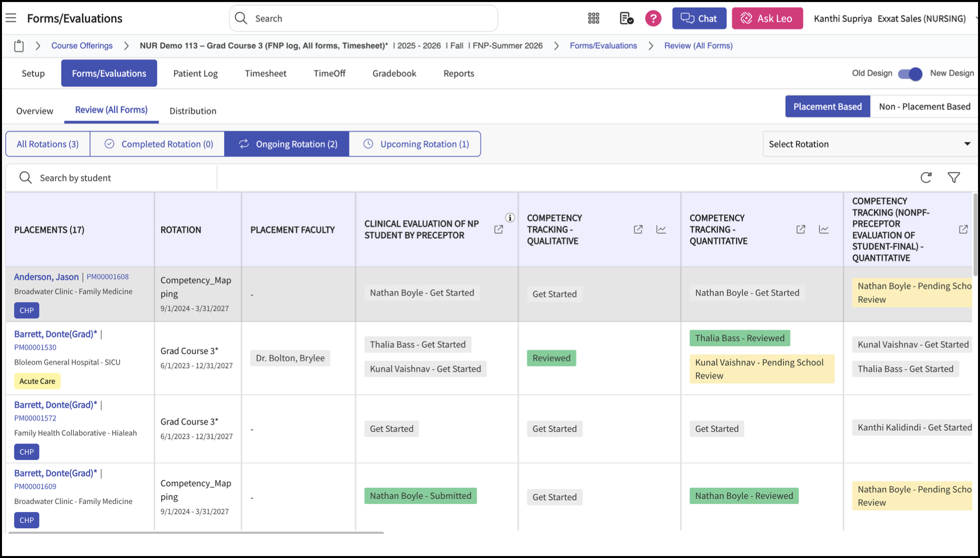
Task: Click the Ask Leo button
Action: [767, 18]
